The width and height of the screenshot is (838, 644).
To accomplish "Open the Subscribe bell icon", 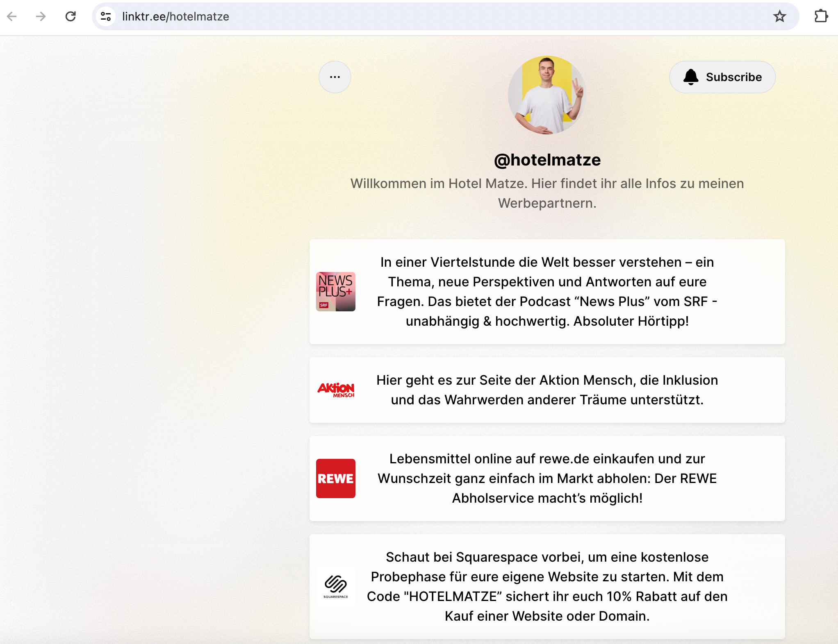I will (x=691, y=77).
